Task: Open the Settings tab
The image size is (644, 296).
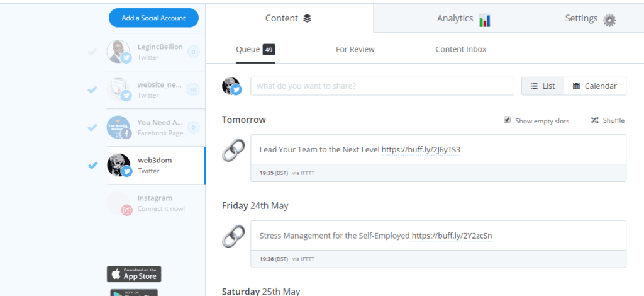Action: 590,18
